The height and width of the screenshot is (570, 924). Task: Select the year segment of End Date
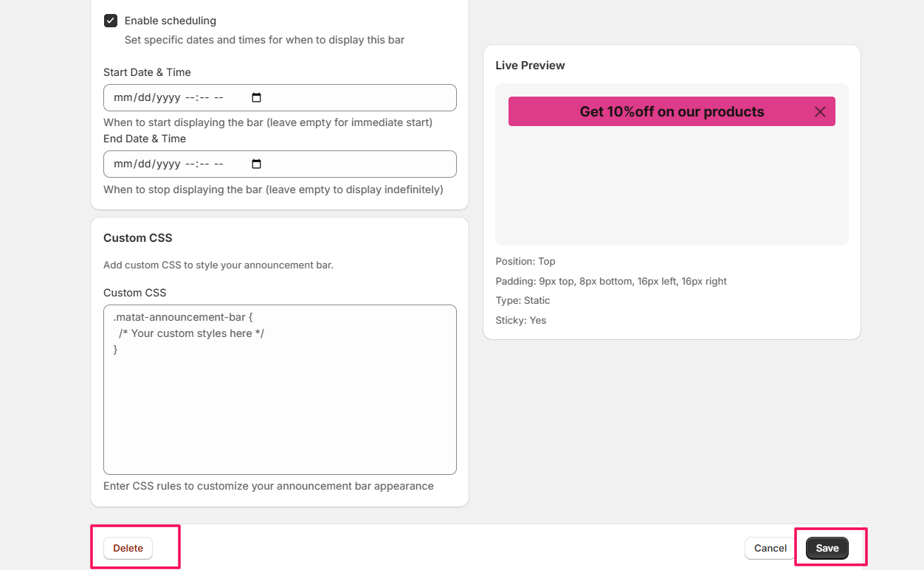tap(168, 164)
